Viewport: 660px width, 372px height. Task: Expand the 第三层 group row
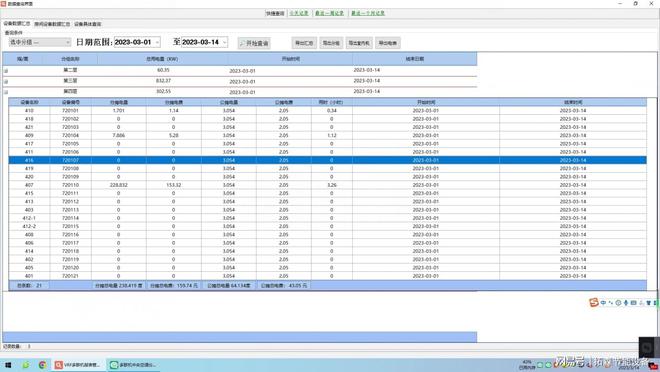[x=6, y=81]
